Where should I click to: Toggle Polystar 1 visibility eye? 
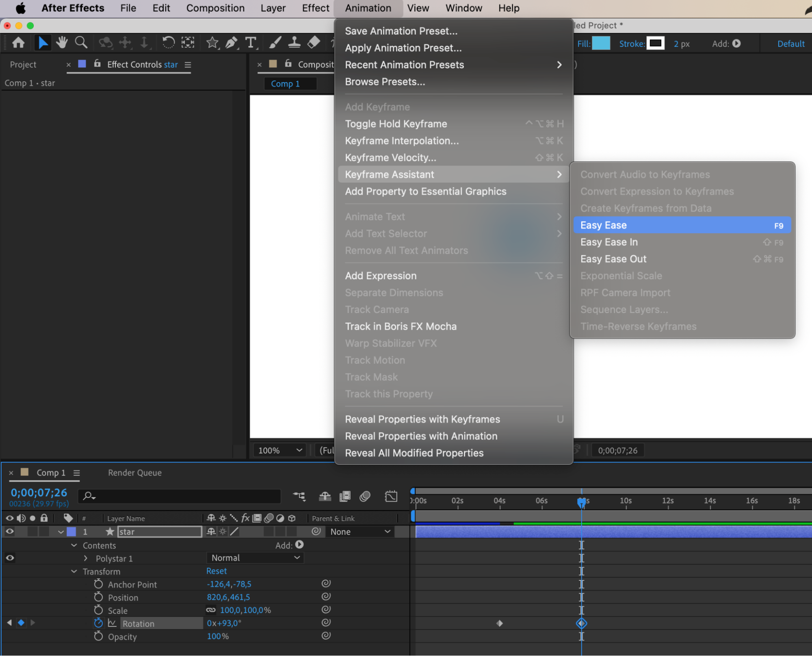[x=10, y=558]
